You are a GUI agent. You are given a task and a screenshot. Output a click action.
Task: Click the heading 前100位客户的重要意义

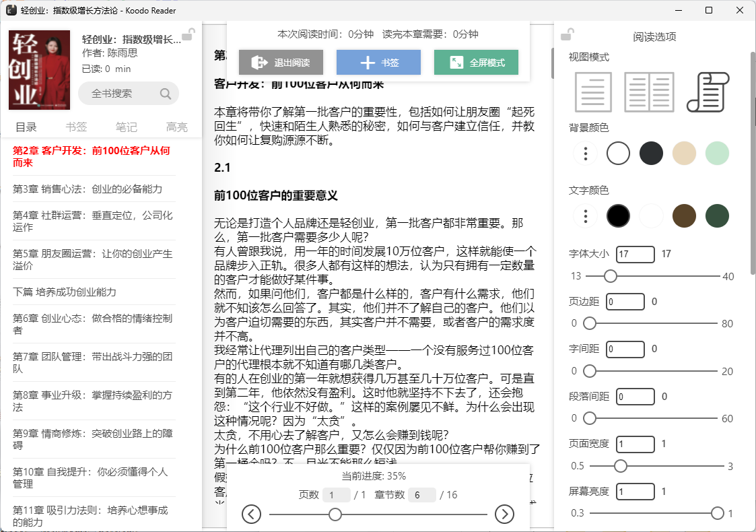276,195
